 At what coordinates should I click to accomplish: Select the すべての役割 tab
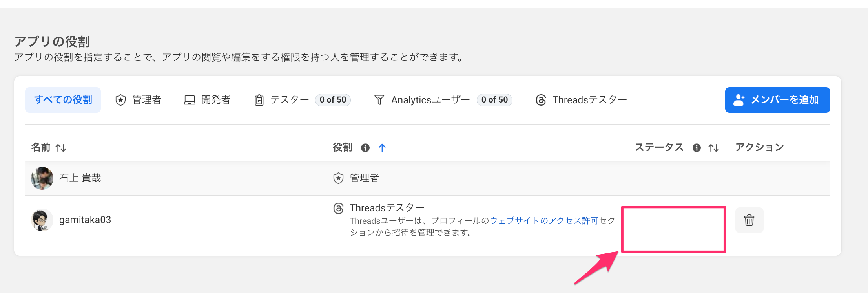pos(63,100)
